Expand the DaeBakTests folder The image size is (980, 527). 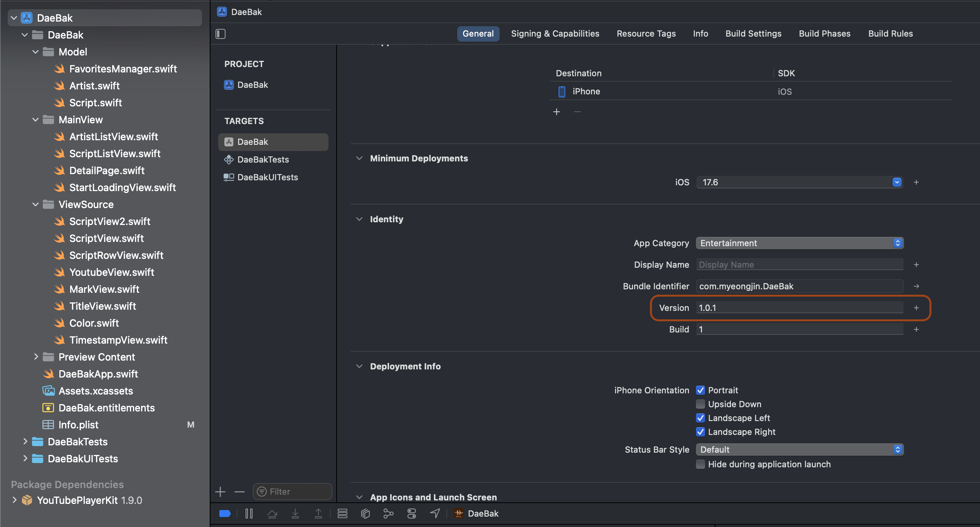pyautogui.click(x=25, y=442)
